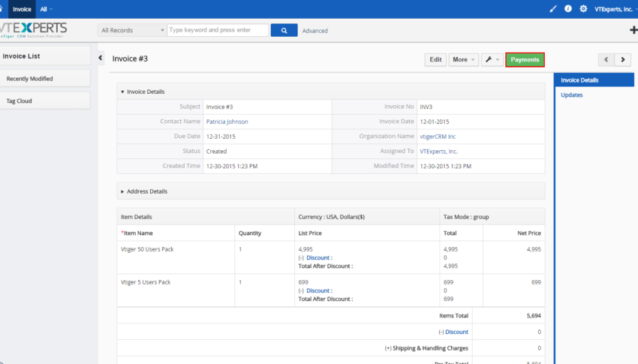Open the Updates tab
The width and height of the screenshot is (638, 364).
(572, 95)
